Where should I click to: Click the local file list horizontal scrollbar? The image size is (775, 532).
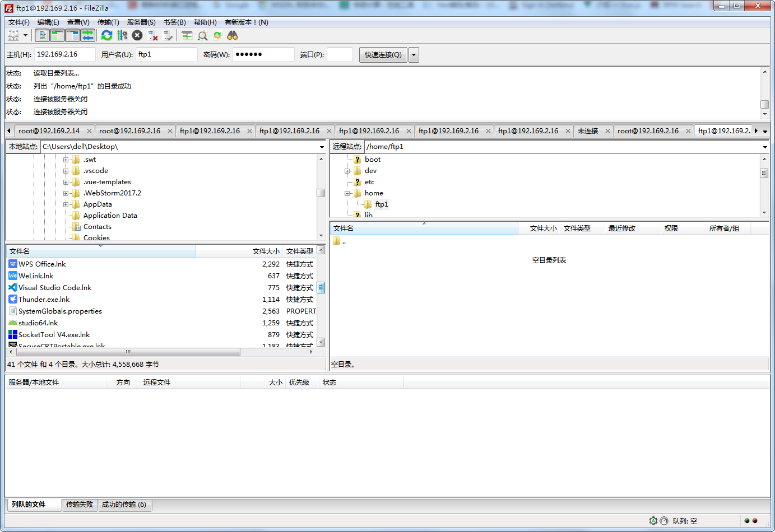(x=128, y=352)
